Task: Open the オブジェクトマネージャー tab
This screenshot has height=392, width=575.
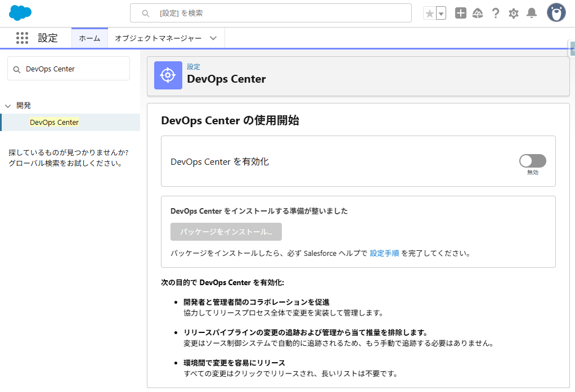Action: click(158, 38)
